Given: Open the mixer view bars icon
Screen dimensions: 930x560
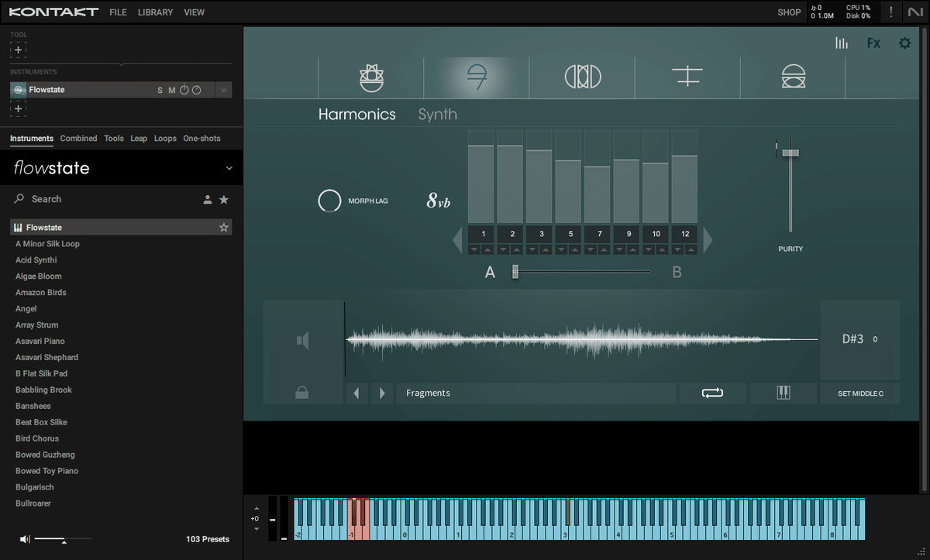Looking at the screenshot, I should point(842,43).
